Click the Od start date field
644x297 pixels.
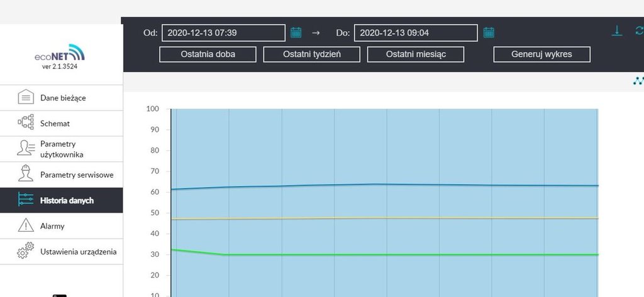coord(223,33)
